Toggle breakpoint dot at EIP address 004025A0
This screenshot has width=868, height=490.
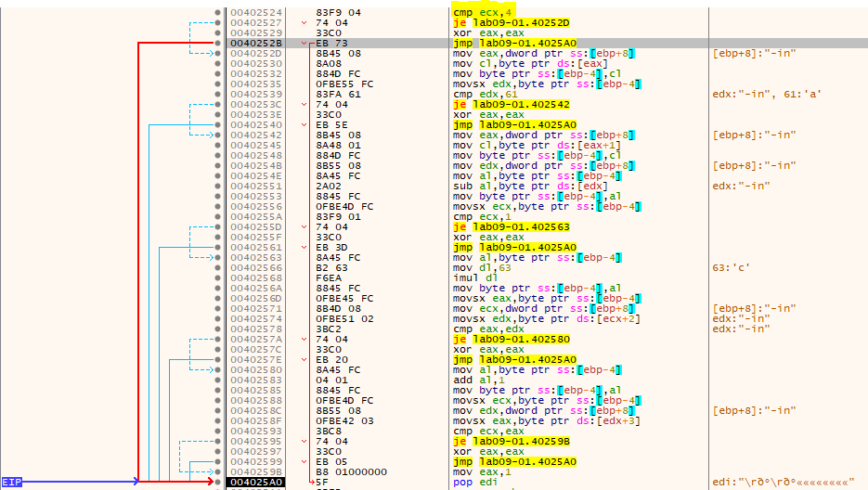click(x=217, y=483)
